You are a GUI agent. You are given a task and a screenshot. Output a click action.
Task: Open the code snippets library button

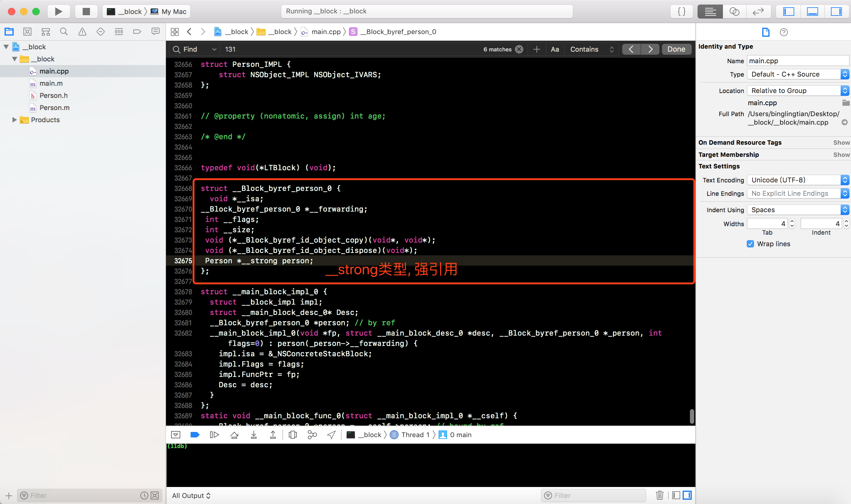click(681, 12)
